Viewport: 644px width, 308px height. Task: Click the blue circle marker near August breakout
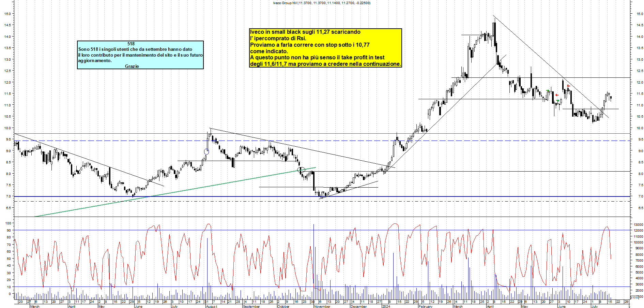click(x=206, y=151)
